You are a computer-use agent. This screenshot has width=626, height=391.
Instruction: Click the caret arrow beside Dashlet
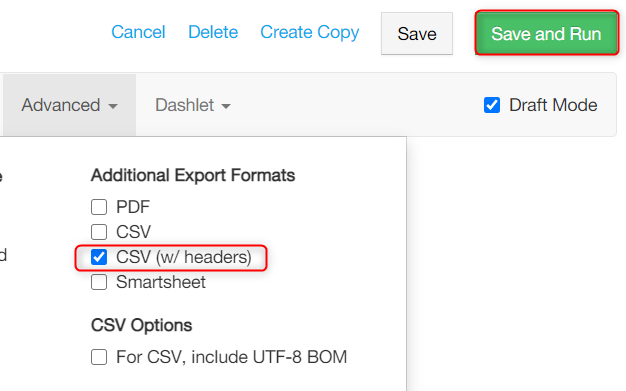(x=226, y=106)
